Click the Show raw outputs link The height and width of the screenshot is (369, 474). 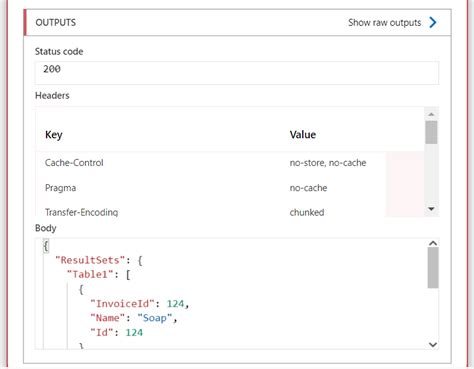(x=384, y=23)
